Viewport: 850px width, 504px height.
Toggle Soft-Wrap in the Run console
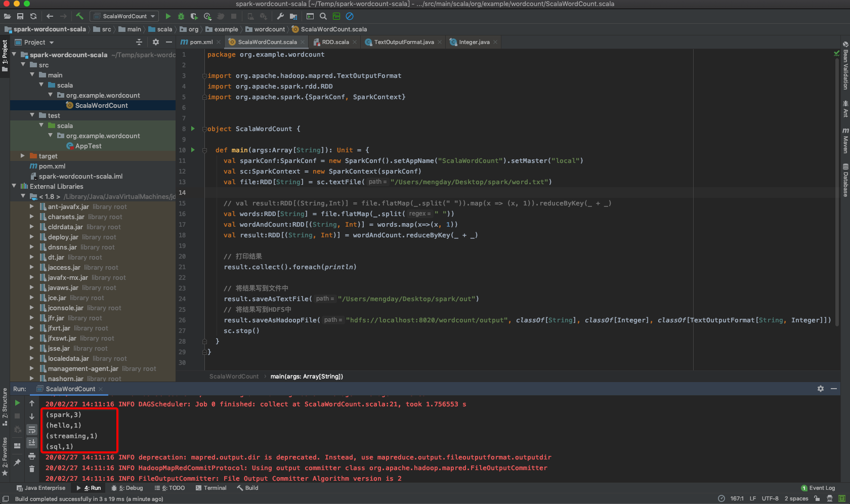click(32, 430)
